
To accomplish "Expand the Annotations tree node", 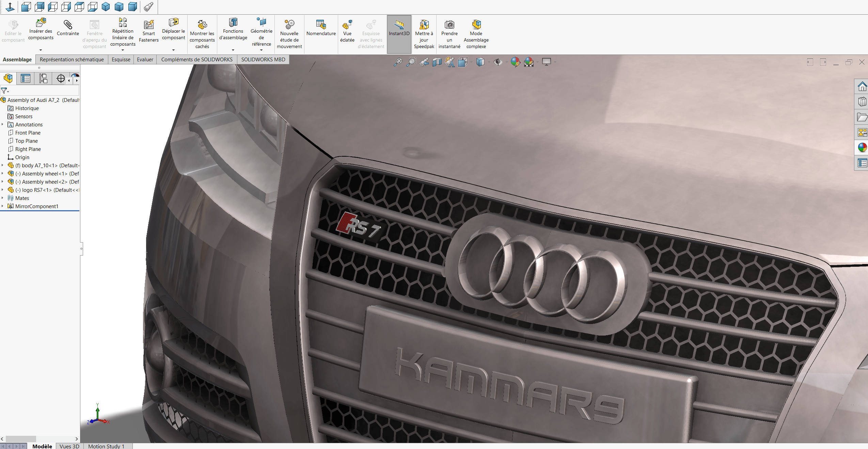I will coord(2,124).
